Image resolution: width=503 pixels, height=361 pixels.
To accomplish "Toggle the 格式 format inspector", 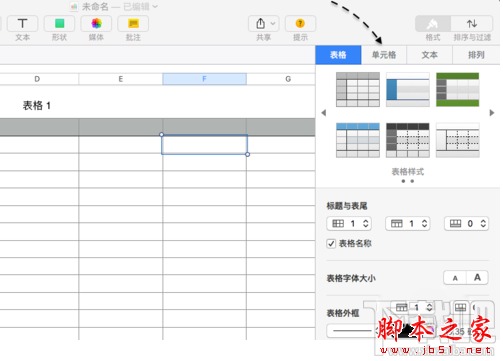I will click(433, 24).
